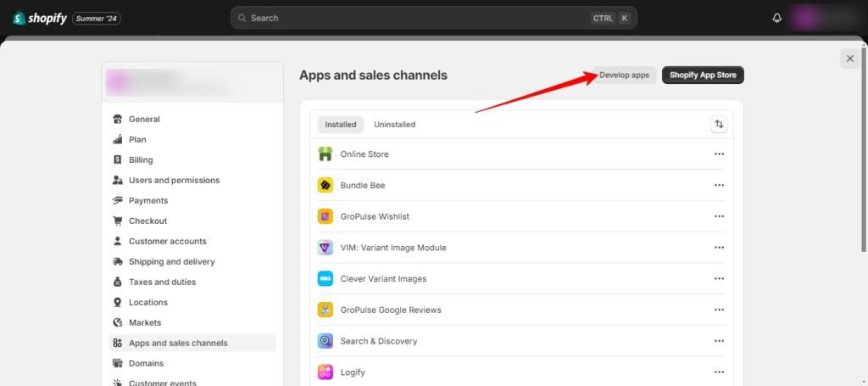The width and height of the screenshot is (868, 386).
Task: Click the Clever Variant Images app icon
Action: [x=325, y=278]
